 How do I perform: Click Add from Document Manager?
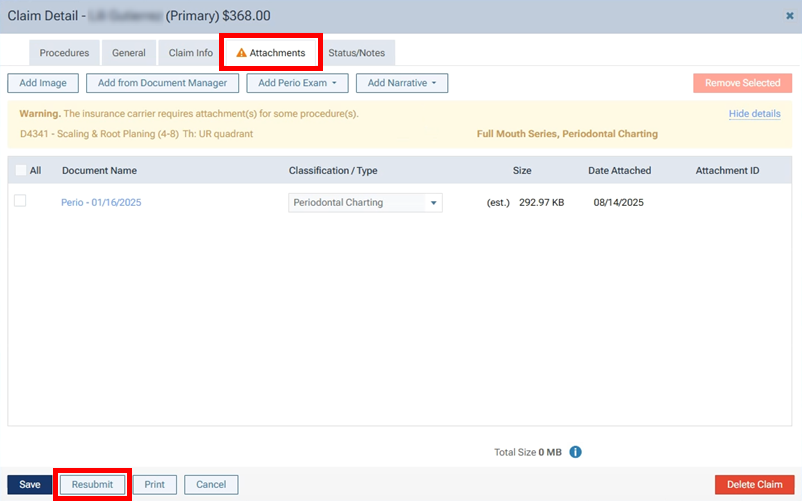tap(162, 83)
